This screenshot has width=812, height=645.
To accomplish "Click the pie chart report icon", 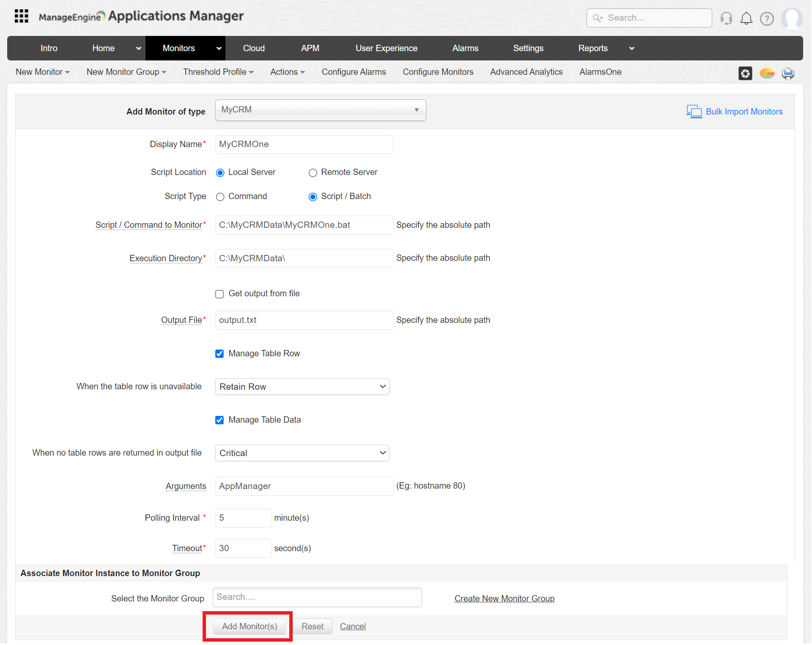I will (x=767, y=73).
